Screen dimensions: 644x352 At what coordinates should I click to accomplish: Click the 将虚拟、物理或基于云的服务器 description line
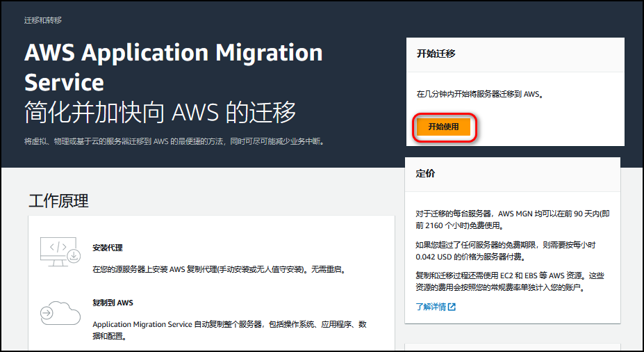[175, 141]
